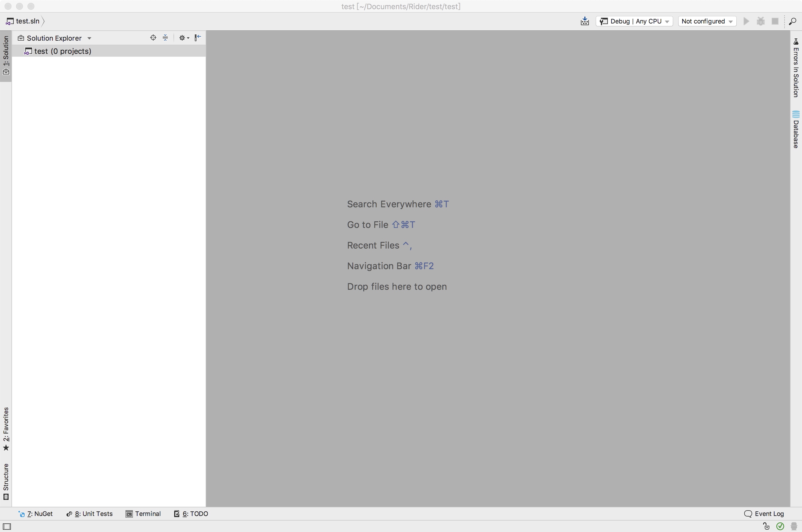Select the test (0 projects) tree node

(x=62, y=51)
